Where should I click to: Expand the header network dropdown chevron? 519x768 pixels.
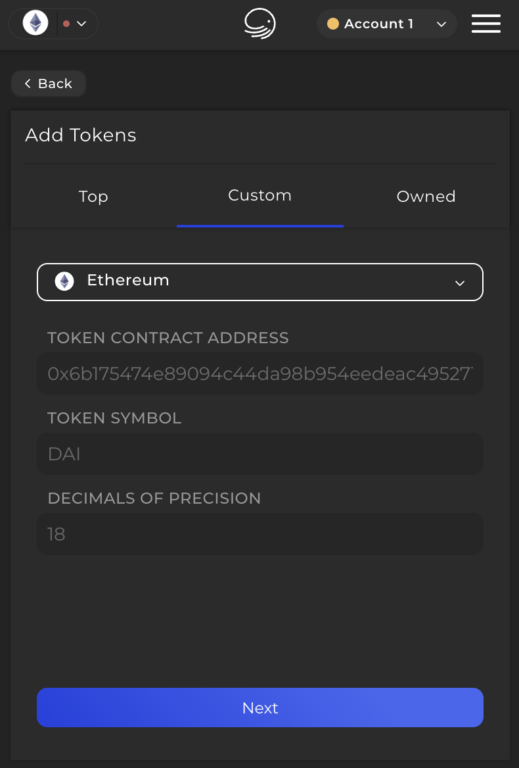pyautogui.click(x=82, y=24)
